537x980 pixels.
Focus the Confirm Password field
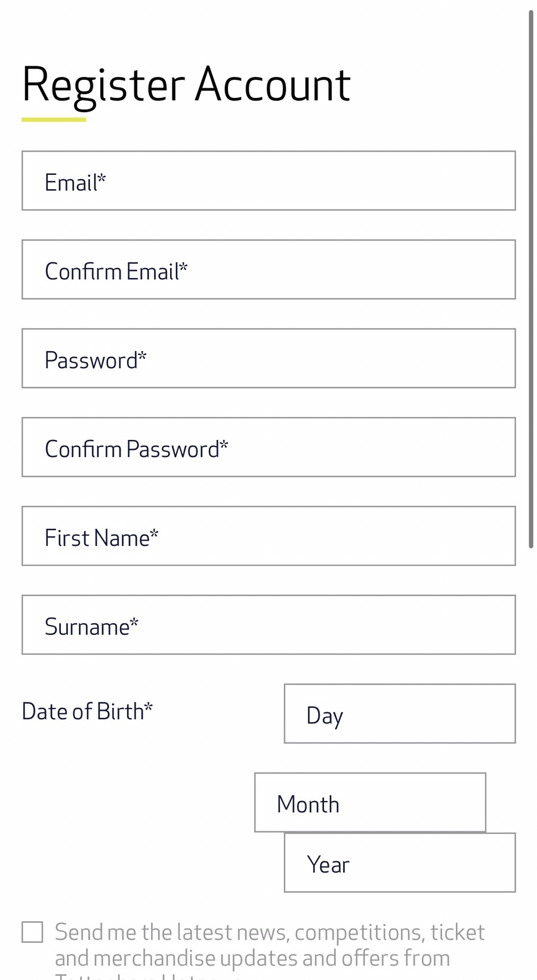click(x=268, y=448)
